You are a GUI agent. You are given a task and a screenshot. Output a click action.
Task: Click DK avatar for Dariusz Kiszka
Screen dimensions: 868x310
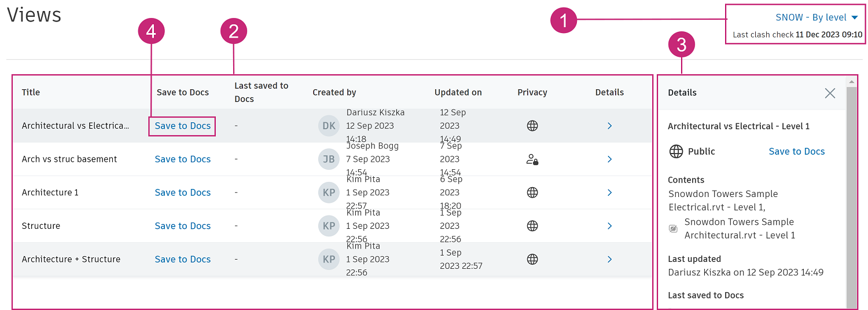329,126
